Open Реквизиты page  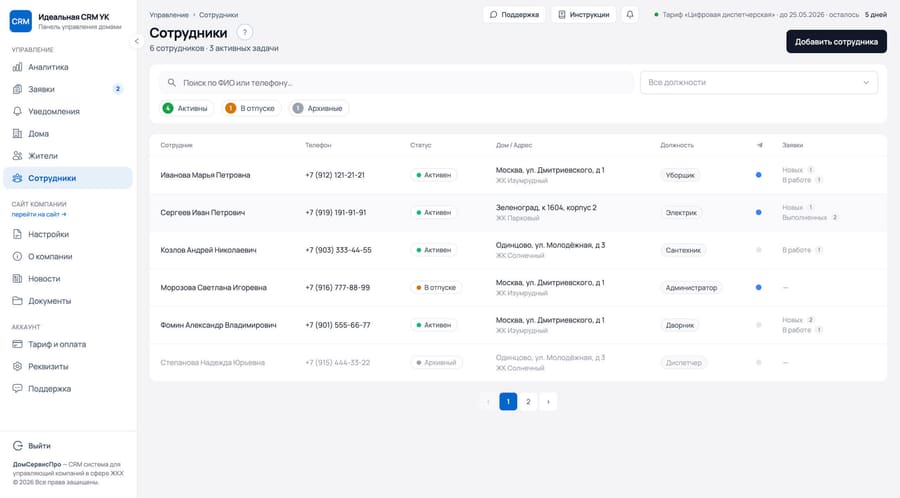(68, 366)
